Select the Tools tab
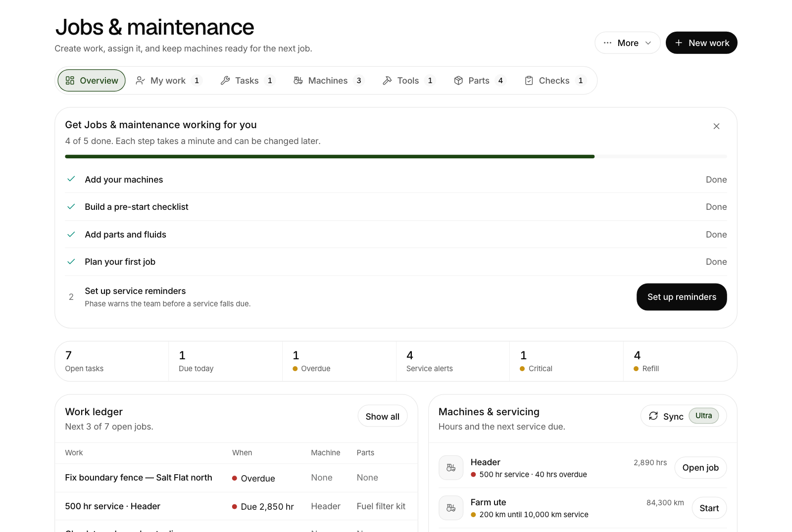Screen dimensions: 792x532 409,81
